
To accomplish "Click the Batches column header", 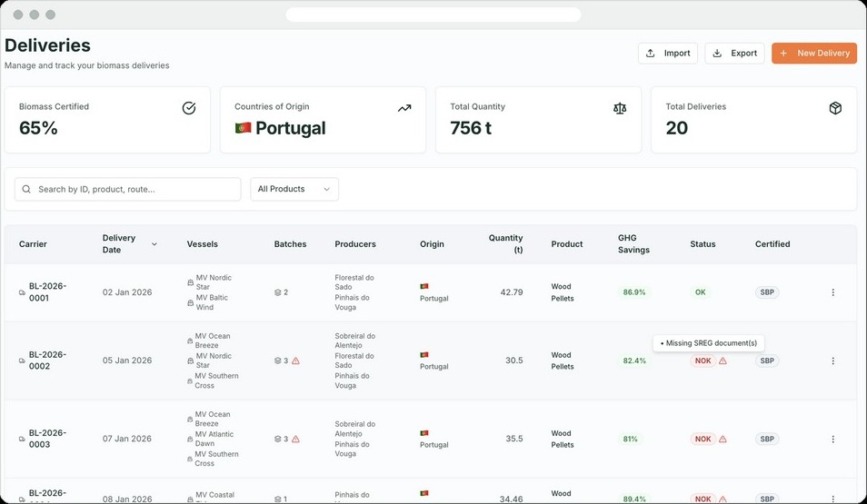I will click(x=290, y=243).
